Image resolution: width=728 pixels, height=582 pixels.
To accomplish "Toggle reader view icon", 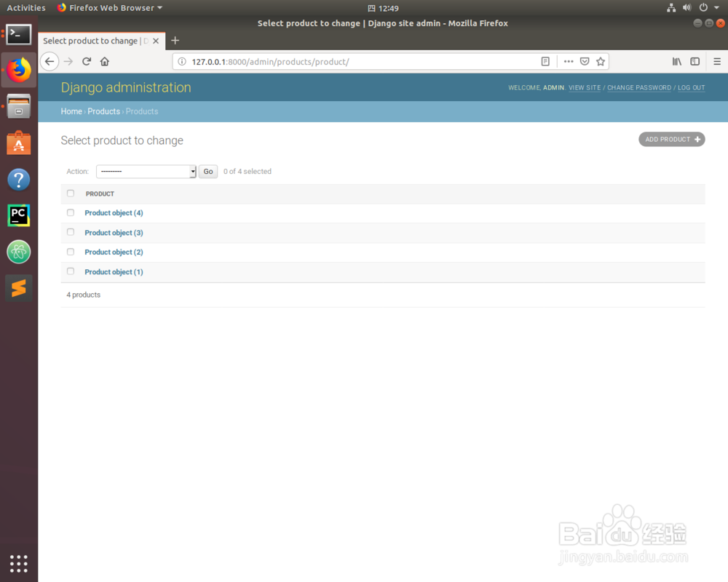I will [545, 61].
